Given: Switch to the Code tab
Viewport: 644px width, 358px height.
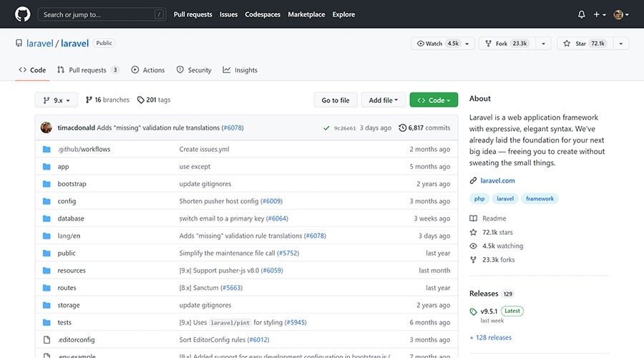Looking at the screenshot, I should point(32,70).
